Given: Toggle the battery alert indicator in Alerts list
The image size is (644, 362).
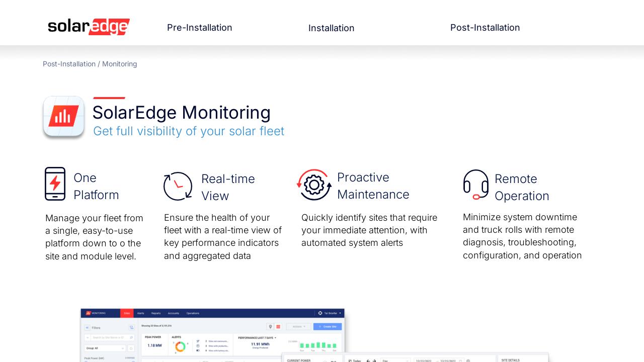Looking at the screenshot, I should pos(198,350).
